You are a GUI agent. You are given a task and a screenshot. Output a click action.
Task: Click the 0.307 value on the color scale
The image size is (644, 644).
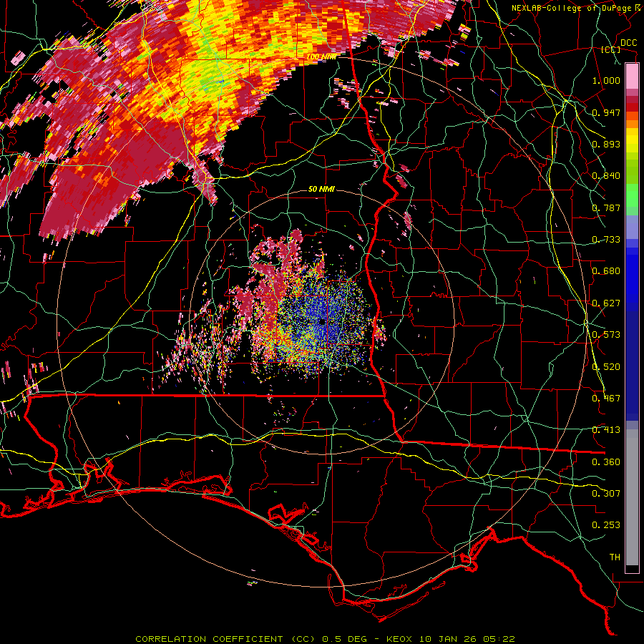coord(606,494)
